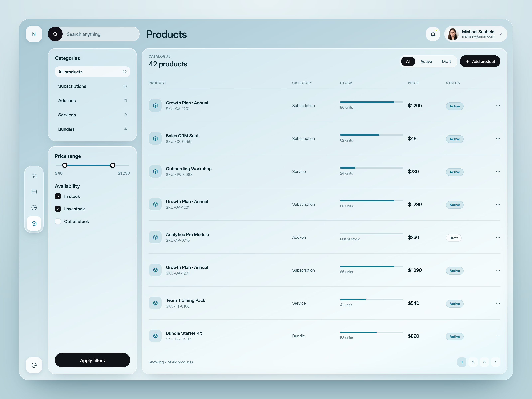Click the black search icon
The width and height of the screenshot is (532, 399).
pyautogui.click(x=55, y=34)
